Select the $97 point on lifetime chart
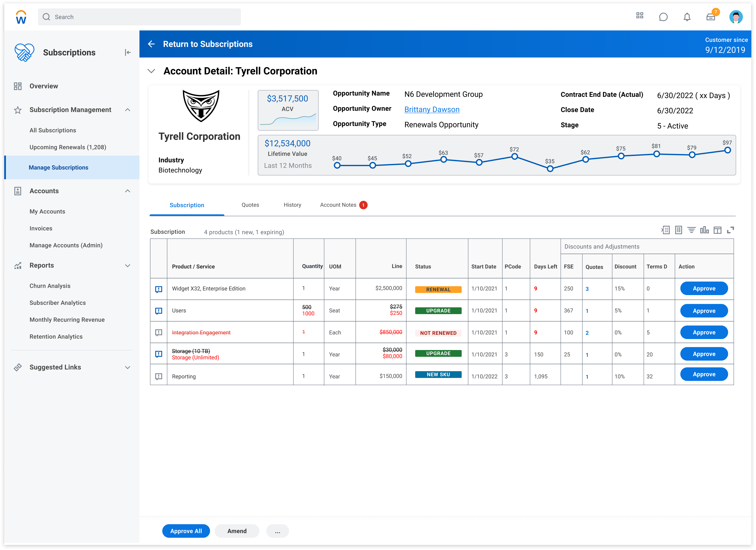This screenshot has height=550, width=756. coord(727,150)
